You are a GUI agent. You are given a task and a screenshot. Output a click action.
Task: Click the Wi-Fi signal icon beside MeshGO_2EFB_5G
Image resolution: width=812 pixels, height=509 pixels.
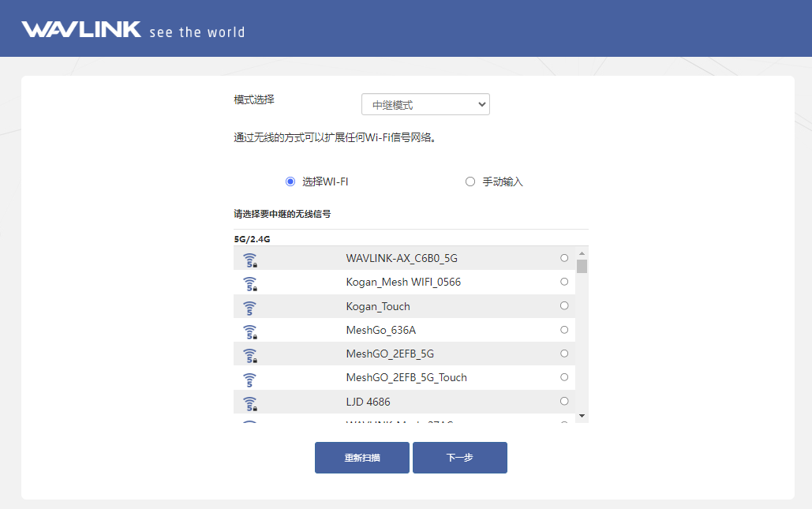249,355
